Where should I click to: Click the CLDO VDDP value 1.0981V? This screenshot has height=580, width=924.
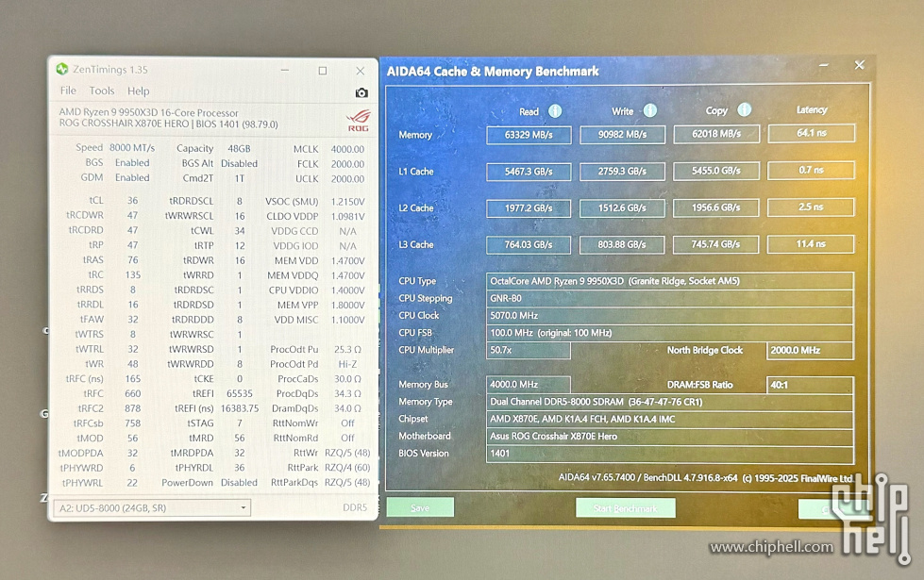point(347,216)
